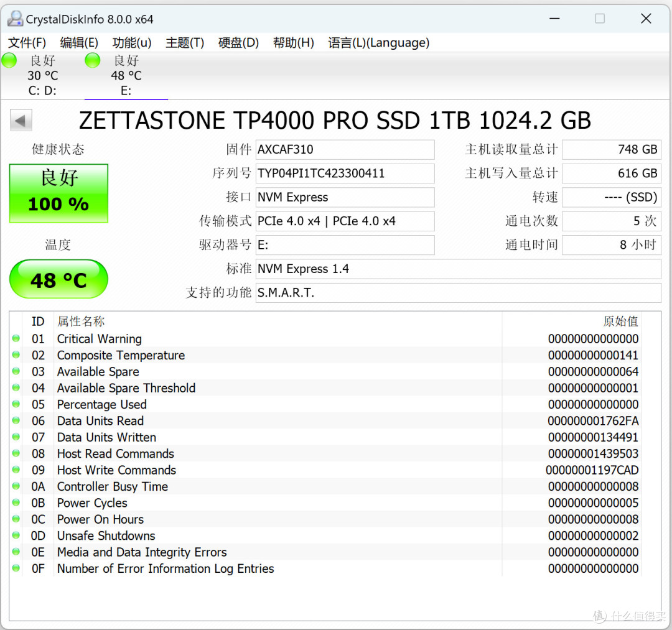Screen dimensions: 672x630
Task: Click the disk title ZETTASTONE TP4000 PRO SSD 1TB
Action: point(335,121)
